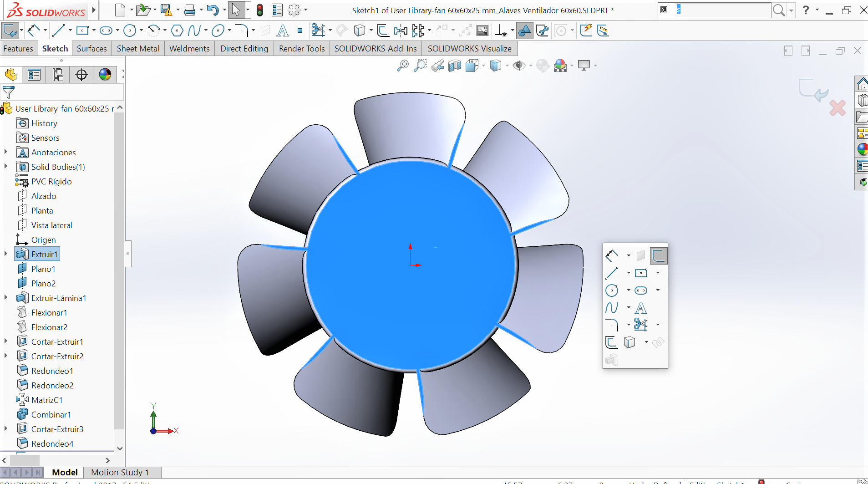Select the Mirror Entities sketch tool
868x484 pixels.
click(401, 31)
